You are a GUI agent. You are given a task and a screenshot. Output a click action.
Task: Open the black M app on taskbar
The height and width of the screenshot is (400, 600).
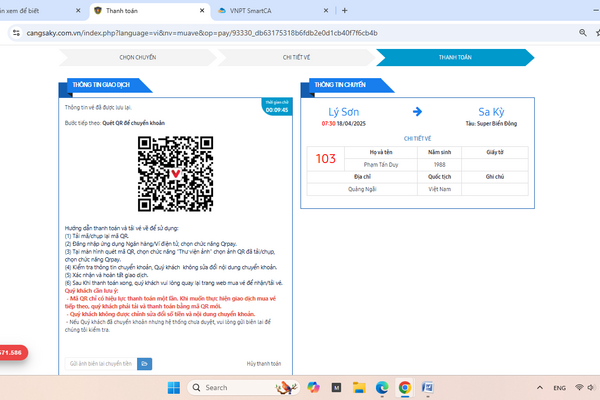(336, 388)
